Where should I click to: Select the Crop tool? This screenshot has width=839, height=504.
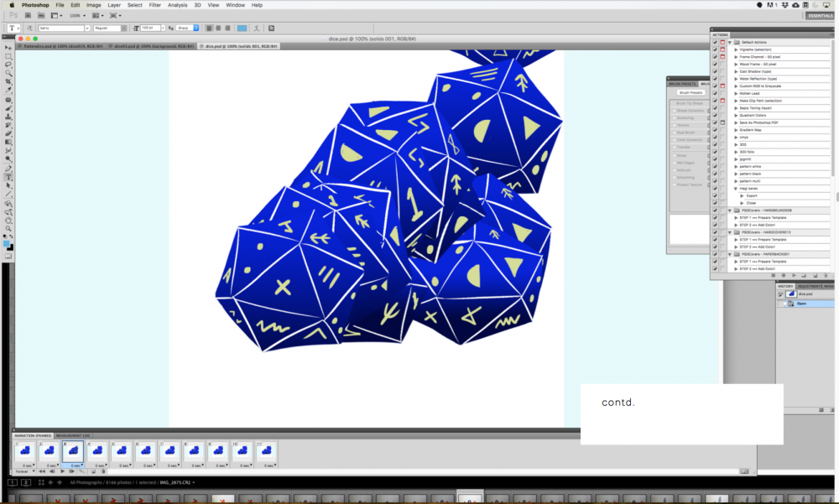pos(8,81)
